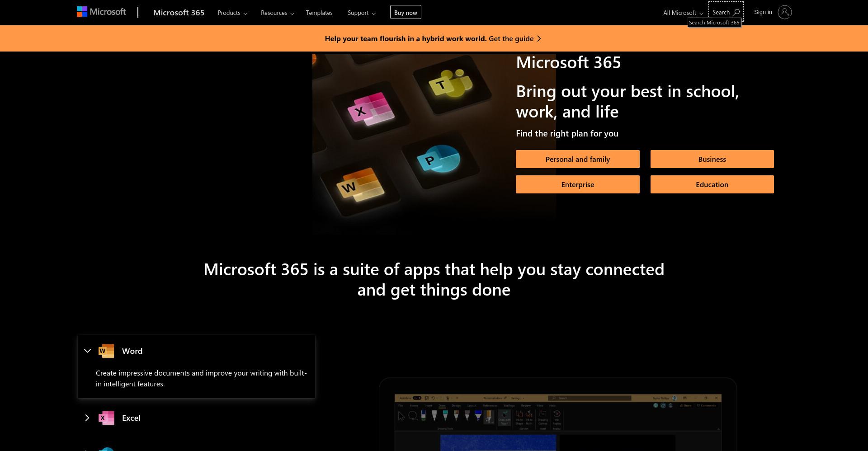Click the Word description paragraph
This screenshot has height=451, width=868.
[201, 378]
